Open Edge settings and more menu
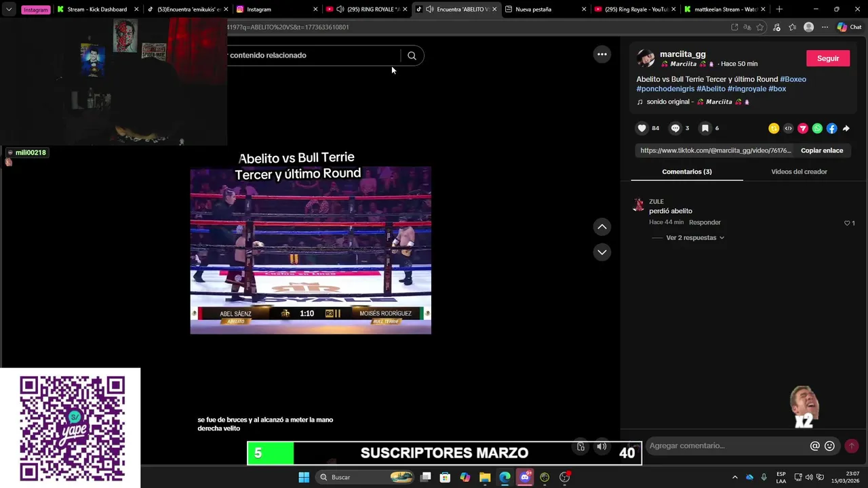Screen dimensions: 868x488 coord(825,27)
